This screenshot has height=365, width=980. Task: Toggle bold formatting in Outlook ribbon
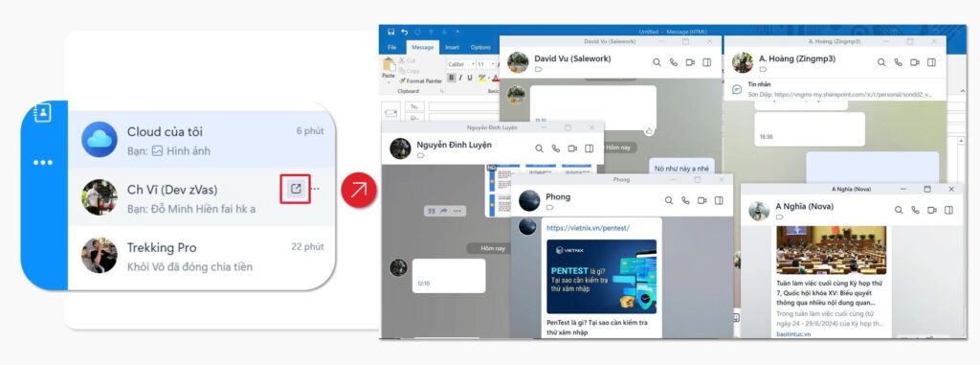452,78
